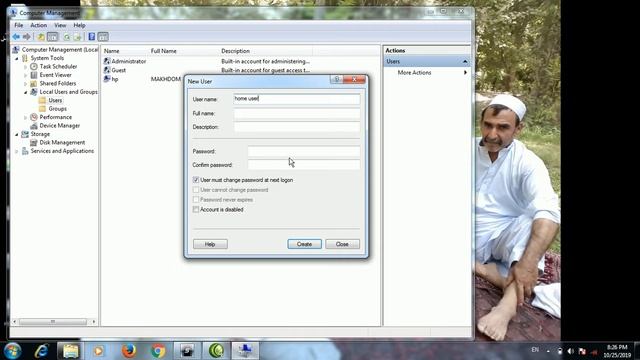
Task: Select the Guest account icon
Action: [107, 70]
